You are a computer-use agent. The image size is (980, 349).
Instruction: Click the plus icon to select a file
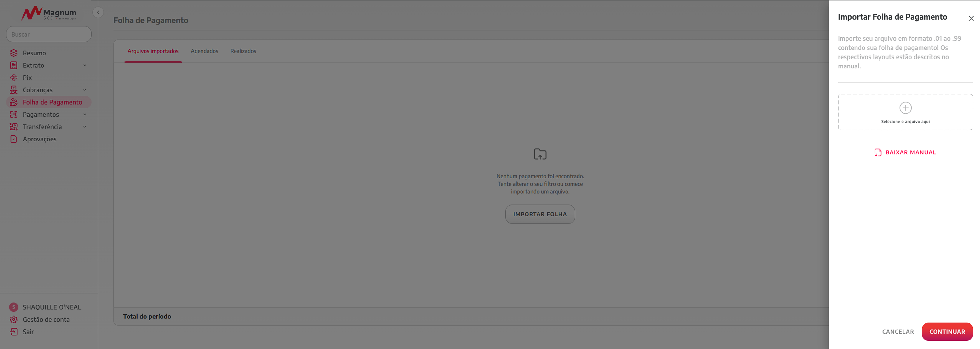[x=905, y=108]
